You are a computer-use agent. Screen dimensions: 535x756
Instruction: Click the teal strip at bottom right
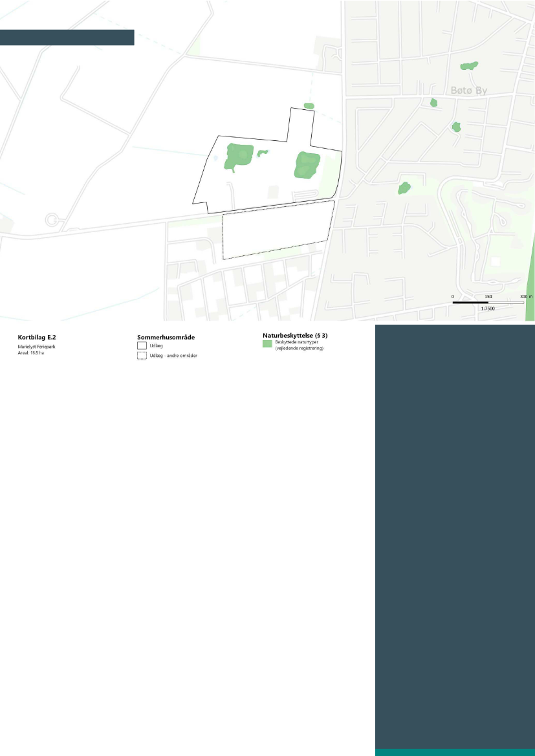[455, 752]
